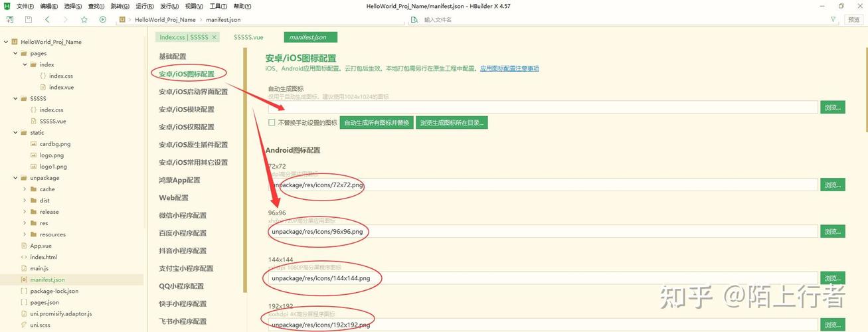Go forward with the right arrow icon

coord(65,20)
